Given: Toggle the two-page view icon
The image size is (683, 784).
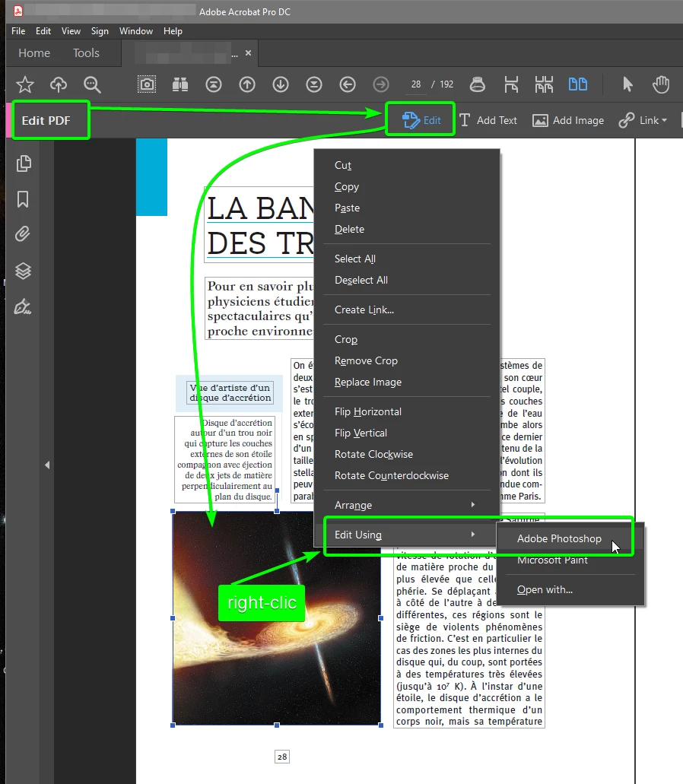Looking at the screenshot, I should [578, 84].
